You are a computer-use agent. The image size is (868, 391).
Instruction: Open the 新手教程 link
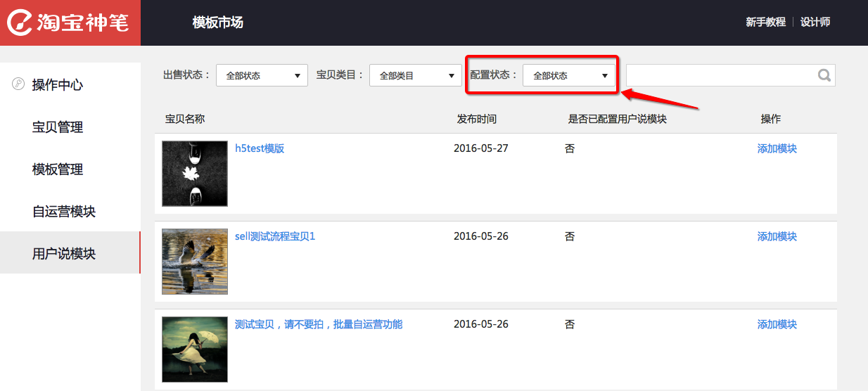(765, 23)
